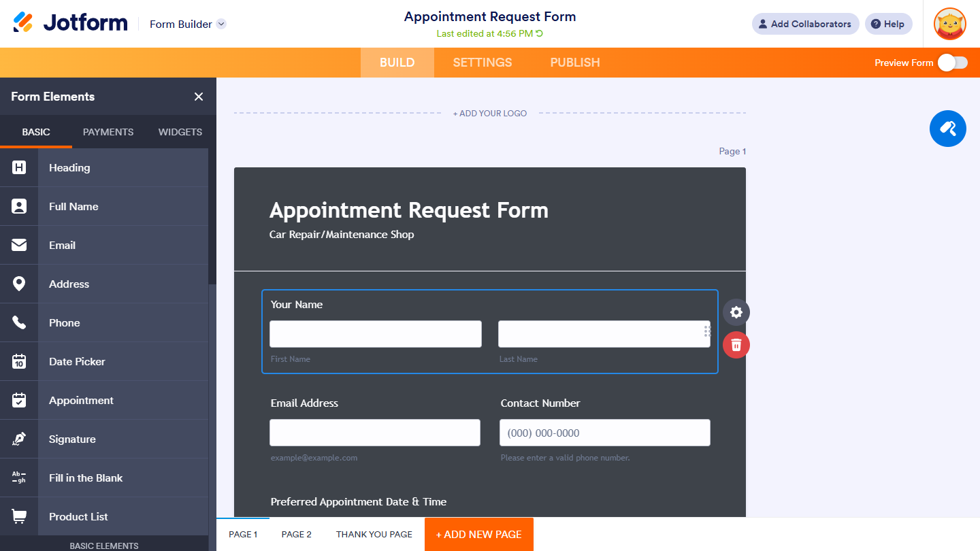Click the Heading element icon

pos(19,167)
